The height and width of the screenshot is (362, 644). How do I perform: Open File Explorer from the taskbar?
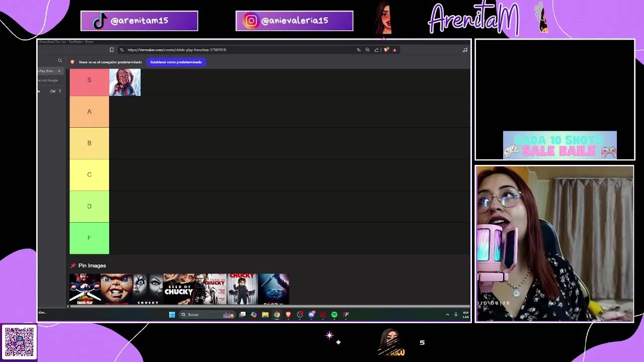tap(265, 315)
